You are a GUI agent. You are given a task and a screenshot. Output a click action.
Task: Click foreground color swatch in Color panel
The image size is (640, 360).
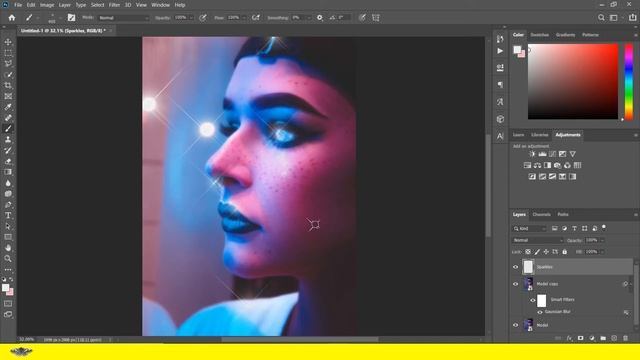click(x=517, y=50)
